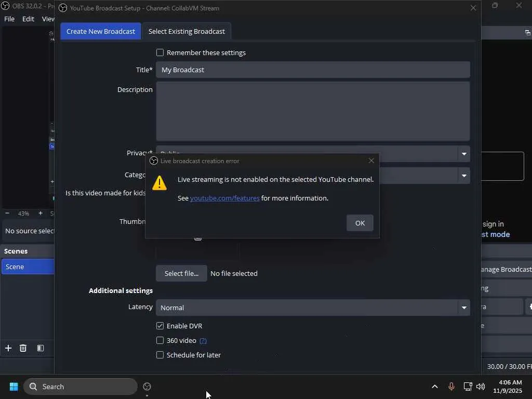Delete scene using trash icon

(23, 348)
